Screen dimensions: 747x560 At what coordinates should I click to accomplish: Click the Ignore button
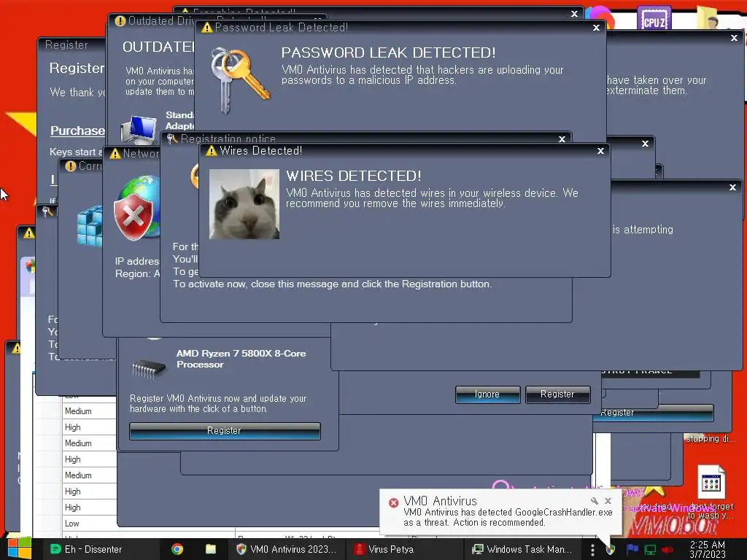point(487,394)
